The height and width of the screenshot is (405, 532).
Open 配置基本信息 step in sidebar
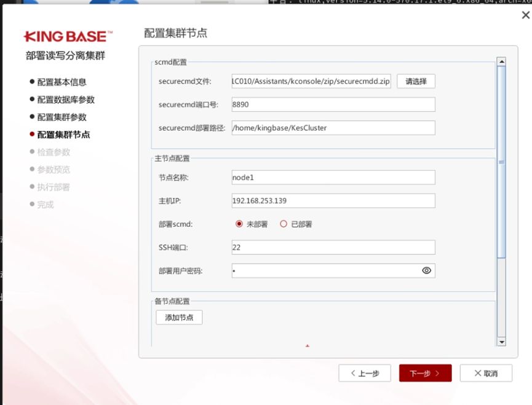tap(62, 82)
